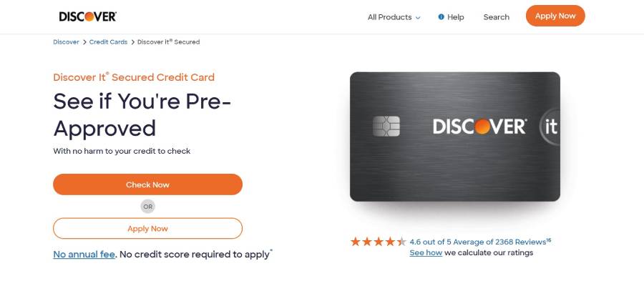Click the outlined Apply Now button
This screenshot has width=644, height=286.
148,228
